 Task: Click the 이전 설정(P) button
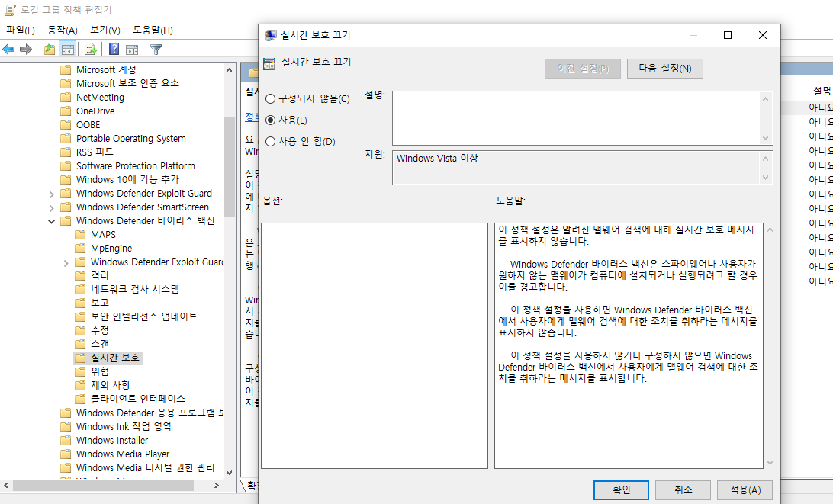pos(582,69)
